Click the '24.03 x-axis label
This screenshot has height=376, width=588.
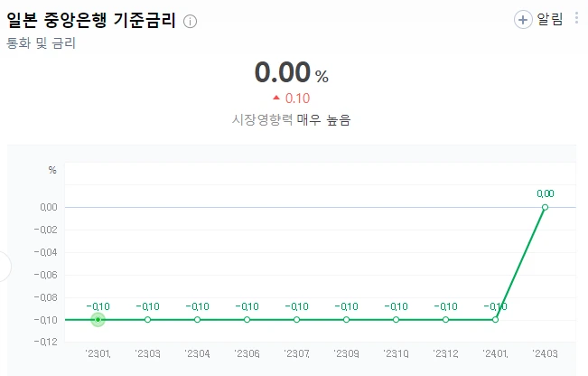pos(546,353)
